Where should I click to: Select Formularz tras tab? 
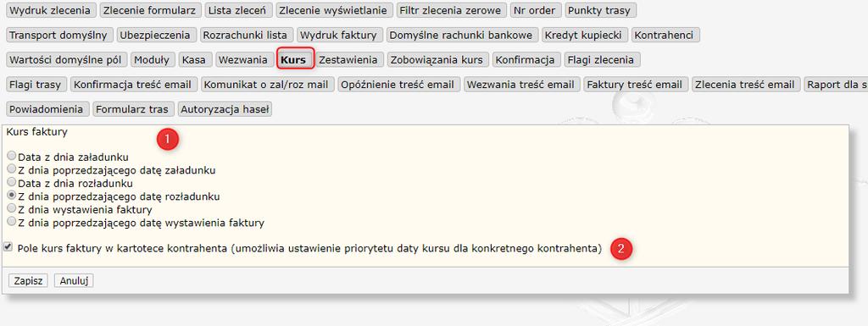pos(134,109)
